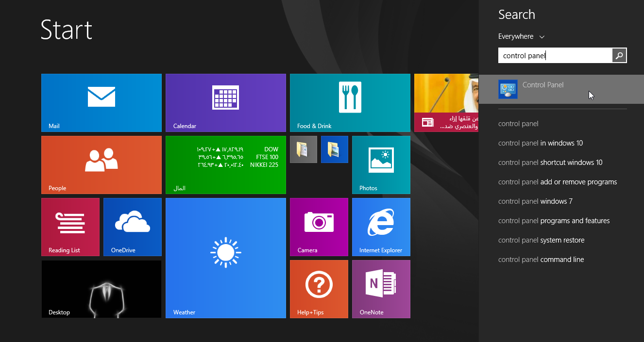644x342 pixels.
Task: Open the Finance stock ticker tile
Action: click(x=226, y=165)
